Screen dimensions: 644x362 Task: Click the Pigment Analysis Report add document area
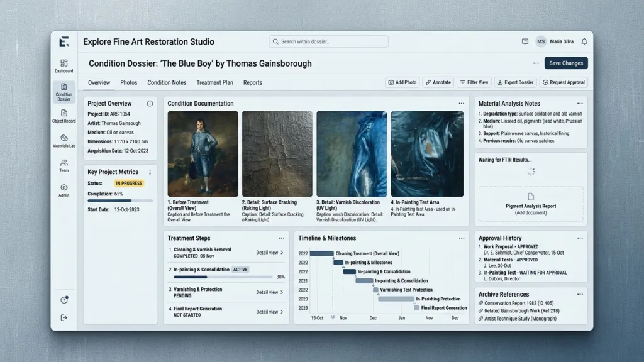(x=531, y=204)
